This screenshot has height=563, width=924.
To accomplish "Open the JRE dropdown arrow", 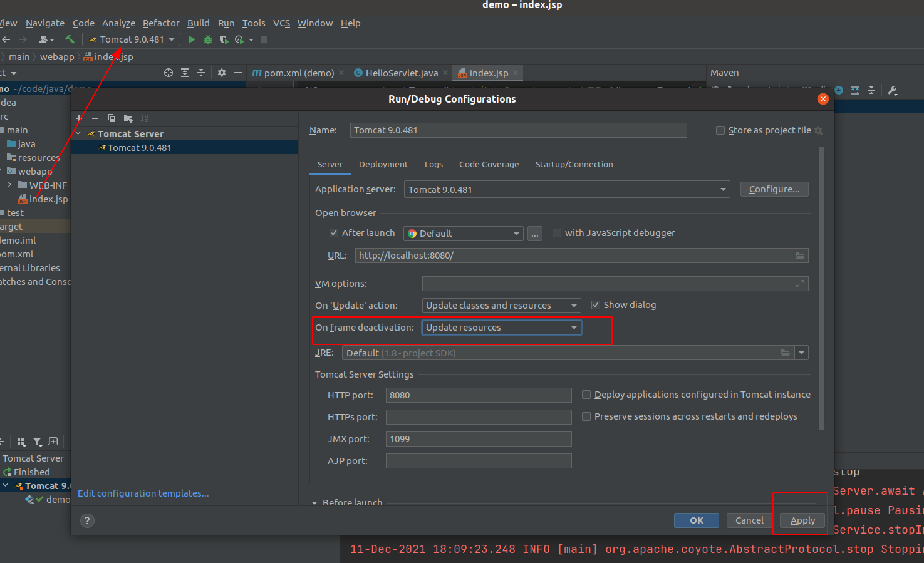I will point(801,353).
